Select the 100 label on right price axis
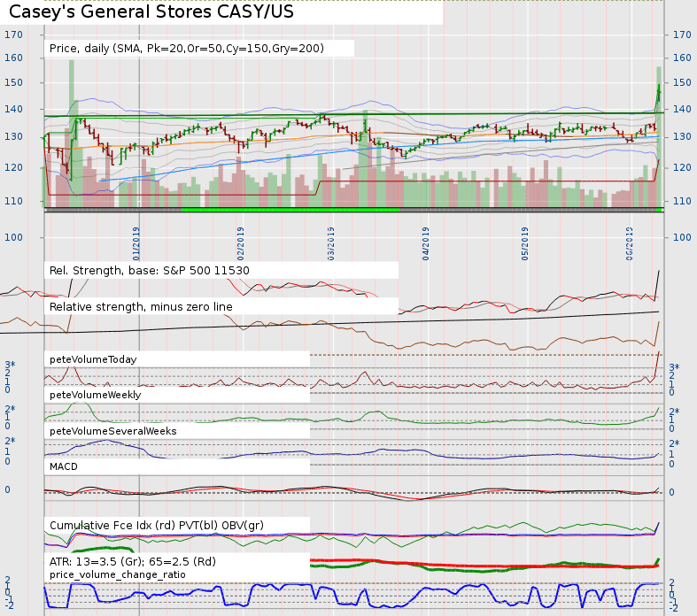The image size is (697, 616). (x=682, y=237)
